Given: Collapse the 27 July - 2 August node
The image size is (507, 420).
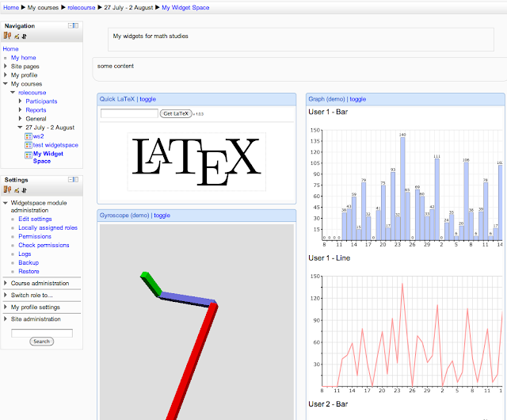Looking at the screenshot, I should tap(20, 127).
